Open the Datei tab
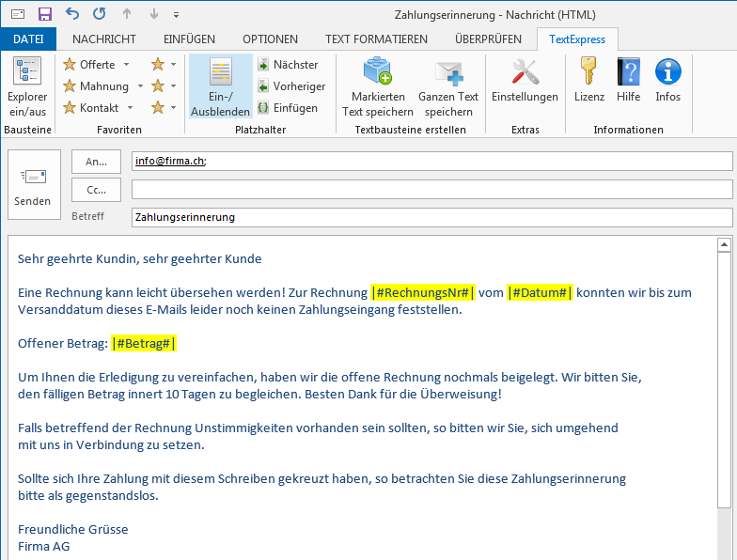The width and height of the screenshot is (737, 560). click(28, 39)
